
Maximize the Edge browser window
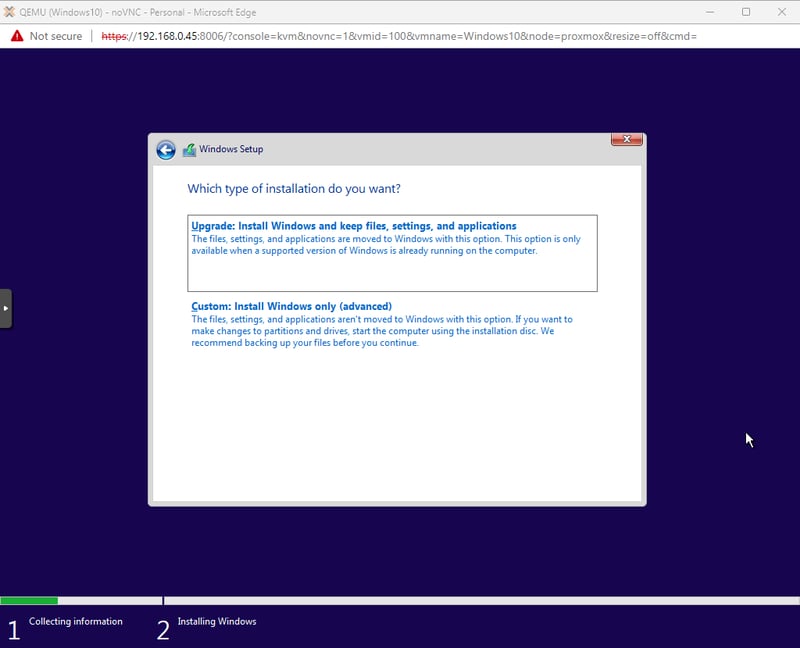746,11
